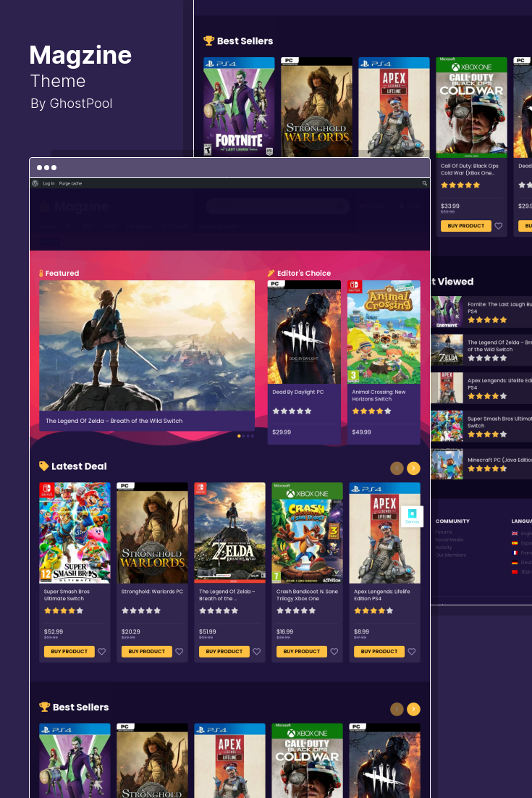Click "The Legend Of Zelda – Breath of the Wild Switch" caption
This screenshot has height=798, width=532.
(114, 421)
